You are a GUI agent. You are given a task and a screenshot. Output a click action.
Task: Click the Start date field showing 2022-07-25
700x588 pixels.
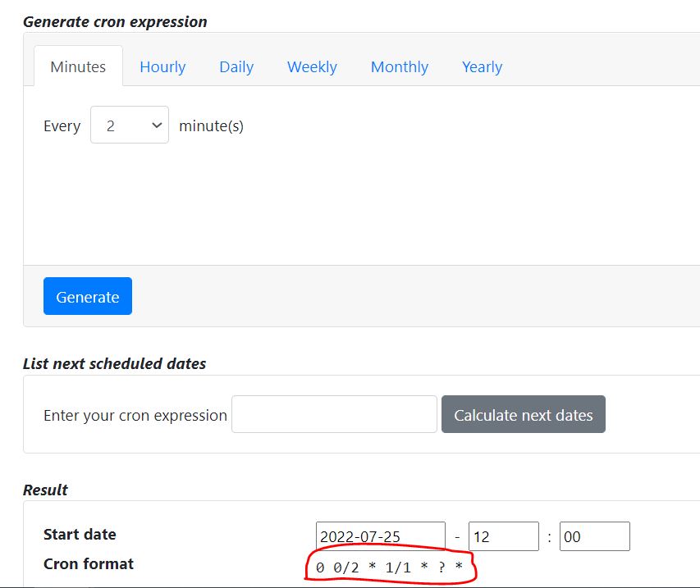pyautogui.click(x=380, y=536)
